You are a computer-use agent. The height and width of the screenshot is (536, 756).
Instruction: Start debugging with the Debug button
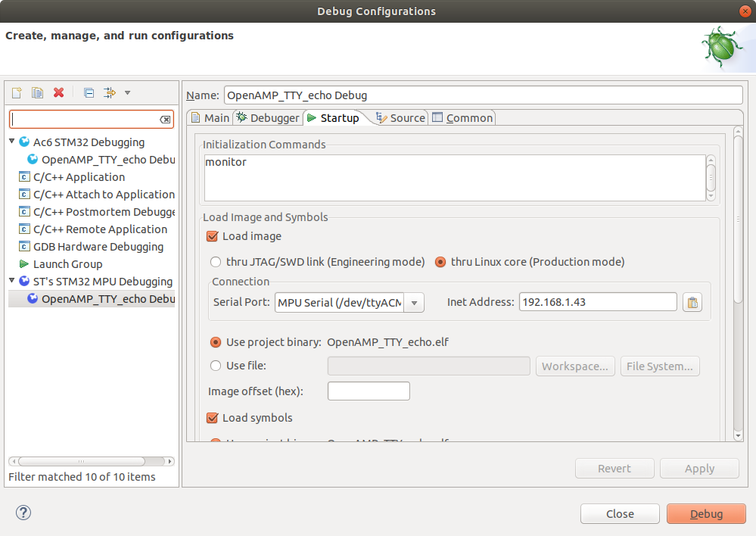pos(706,514)
